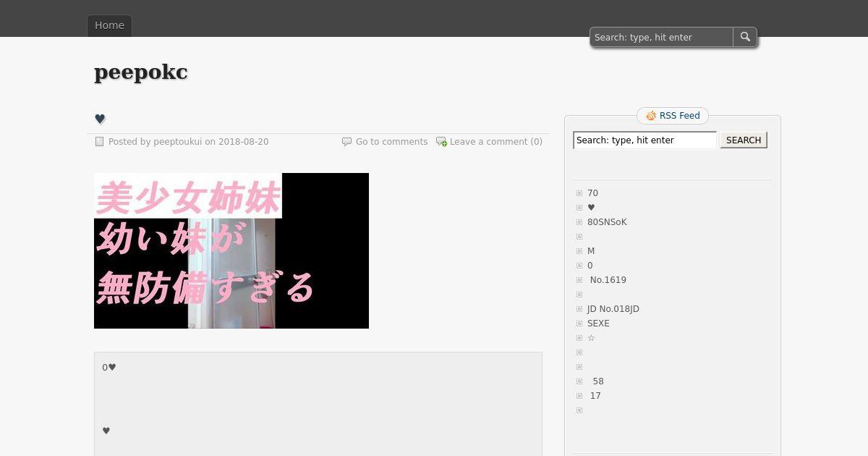This screenshot has height=456, width=868.
Task: Click the page icon before Posted by
Action: pos(100,142)
